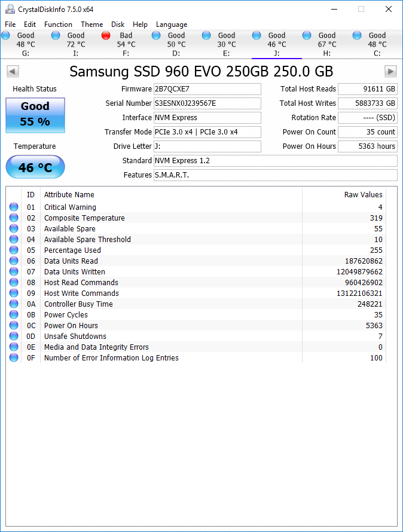
Task: Open the Language menu
Action: [172, 25]
